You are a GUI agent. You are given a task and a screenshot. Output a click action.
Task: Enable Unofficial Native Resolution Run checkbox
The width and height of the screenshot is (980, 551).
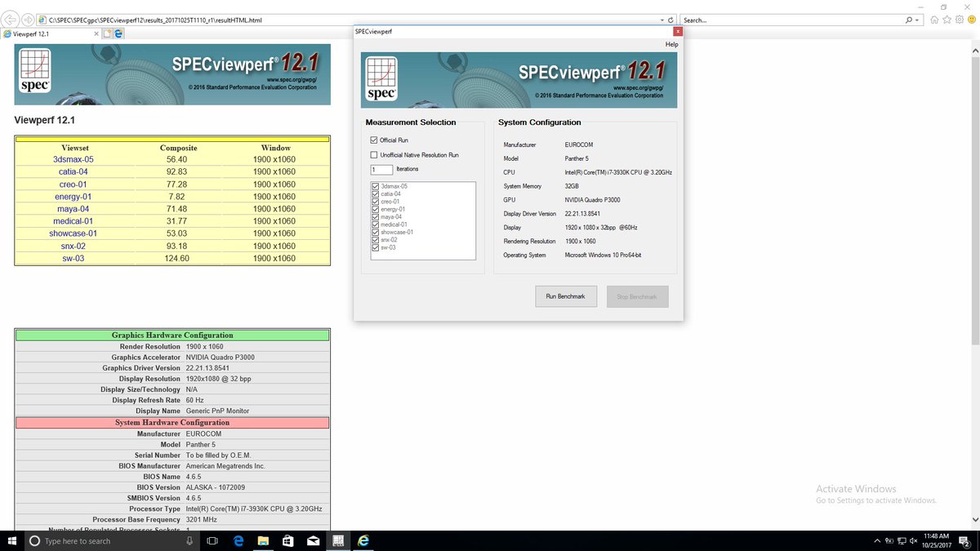click(x=374, y=155)
